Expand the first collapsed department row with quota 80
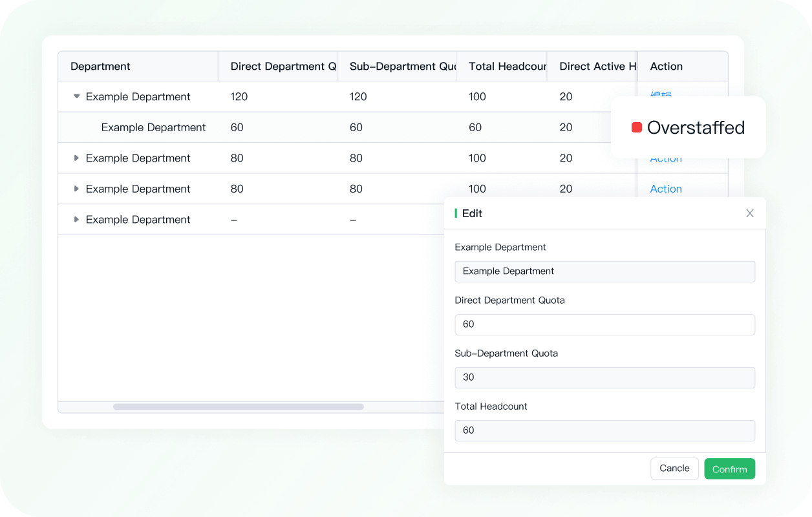Viewport: 812px width, 517px height. coord(77,158)
